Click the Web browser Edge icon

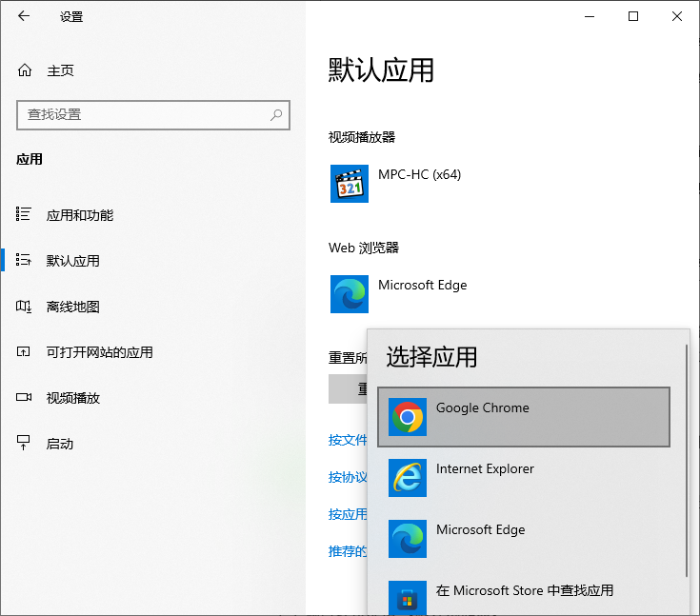pyautogui.click(x=350, y=293)
